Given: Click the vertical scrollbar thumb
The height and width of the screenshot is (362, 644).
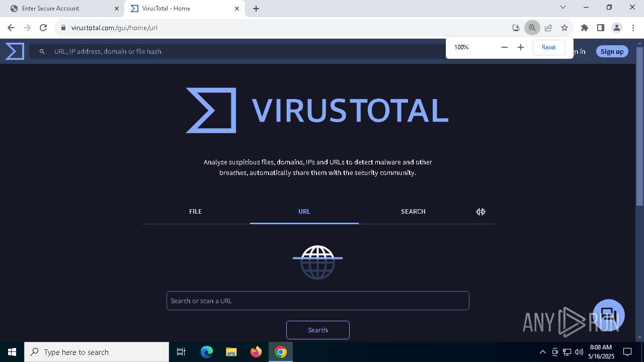Looking at the screenshot, I should coord(639,126).
